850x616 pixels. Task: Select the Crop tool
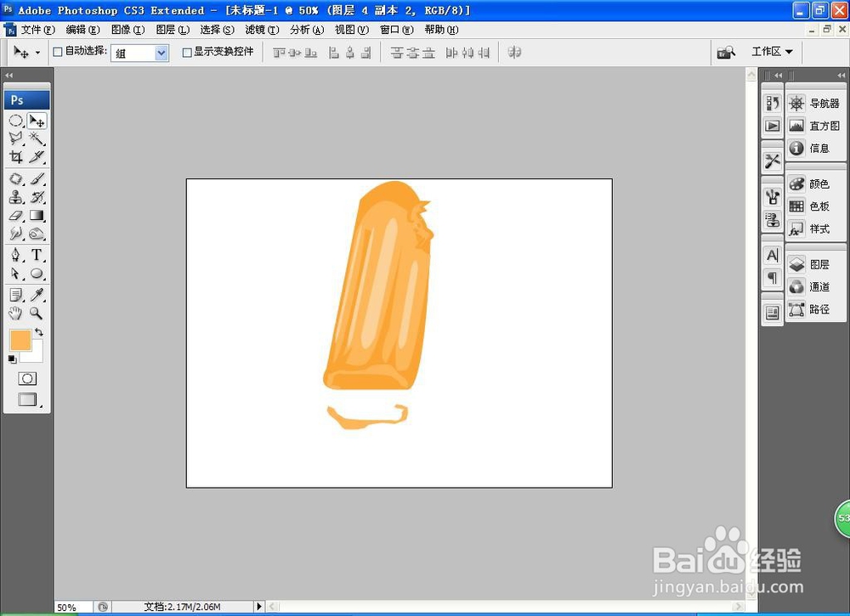tap(15, 156)
